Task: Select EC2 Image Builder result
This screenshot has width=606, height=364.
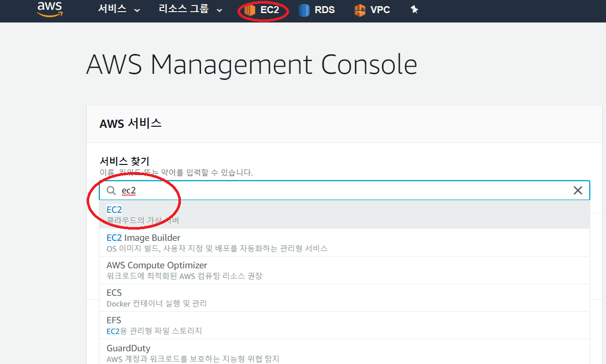Action: point(345,242)
